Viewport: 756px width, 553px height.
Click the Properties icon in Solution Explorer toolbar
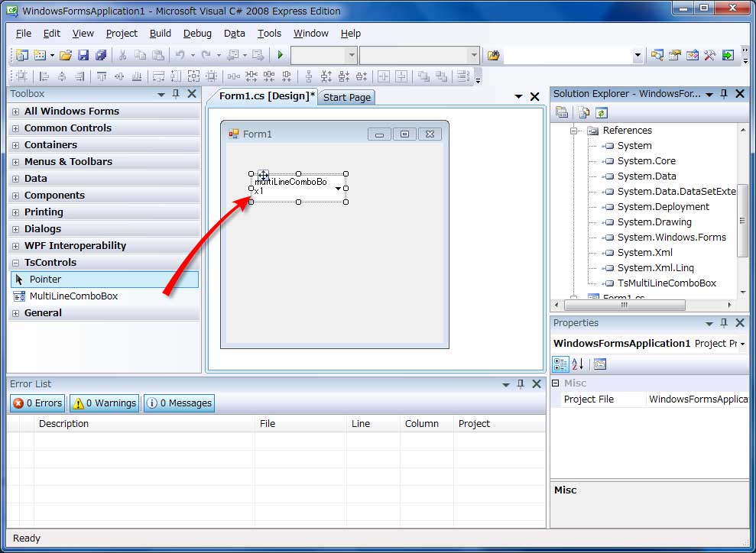[x=562, y=113]
